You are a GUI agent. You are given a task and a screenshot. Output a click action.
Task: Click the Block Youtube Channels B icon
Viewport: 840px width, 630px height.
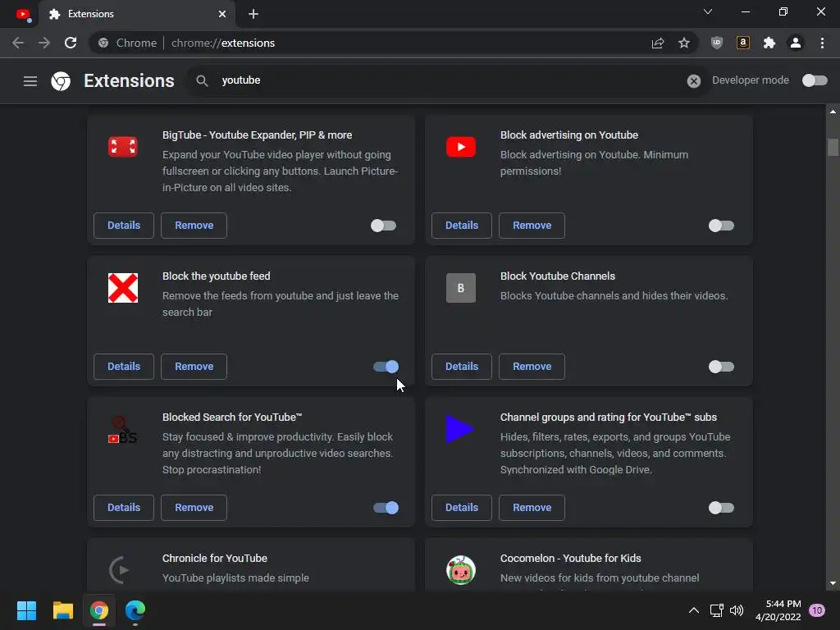pos(461,288)
